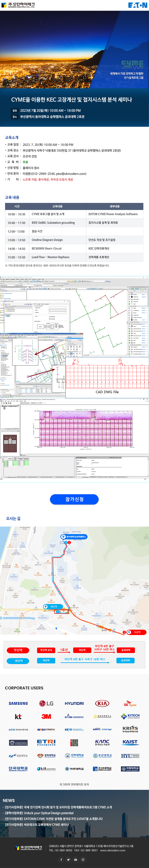
Task: Click the 부산대학교 university logo
Action: pyautogui.click(x=102, y=756)
